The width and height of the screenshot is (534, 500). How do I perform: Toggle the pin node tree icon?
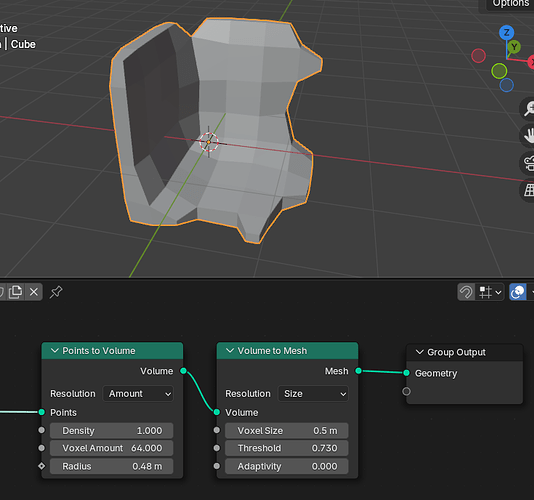[x=56, y=292]
